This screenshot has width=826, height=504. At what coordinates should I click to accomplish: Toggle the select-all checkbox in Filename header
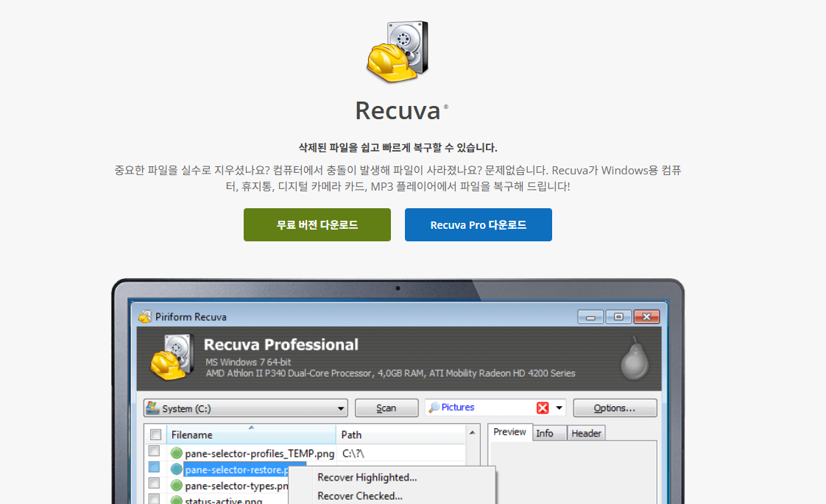[x=155, y=435]
